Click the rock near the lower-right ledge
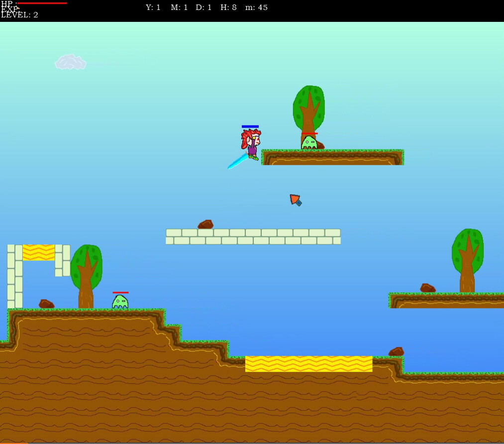Screen dimensions: 504x444 [x=397, y=351]
